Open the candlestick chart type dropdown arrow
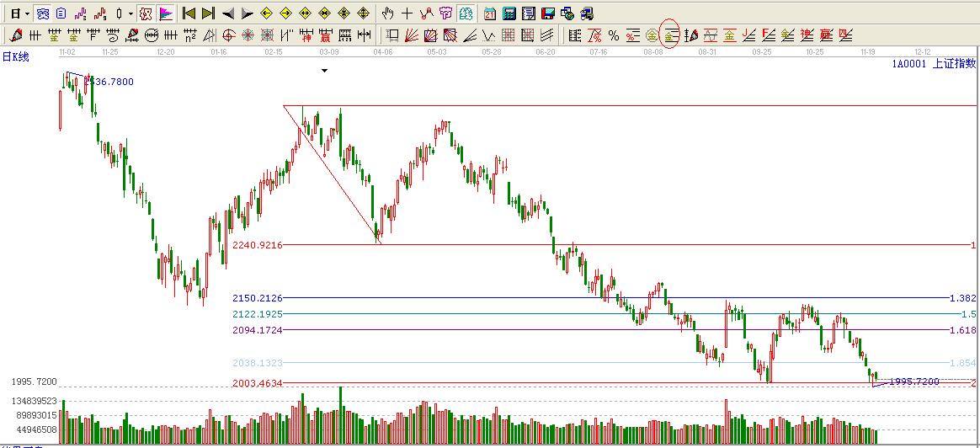The image size is (980, 448). click(x=130, y=13)
